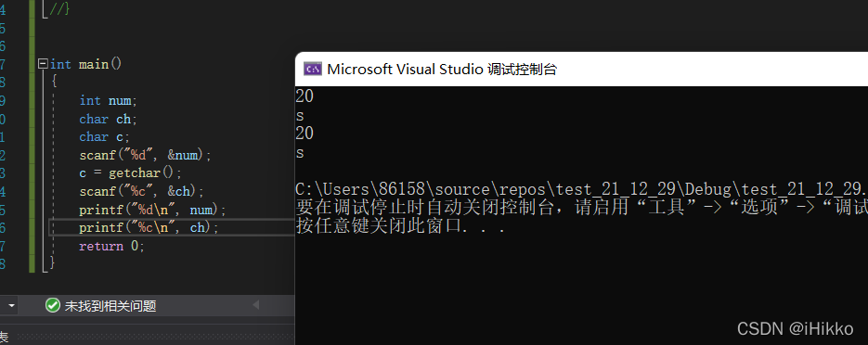The height and width of the screenshot is (345, 868).
Task: Place cursor on scanf("%d", &num) line
Action: point(145,155)
